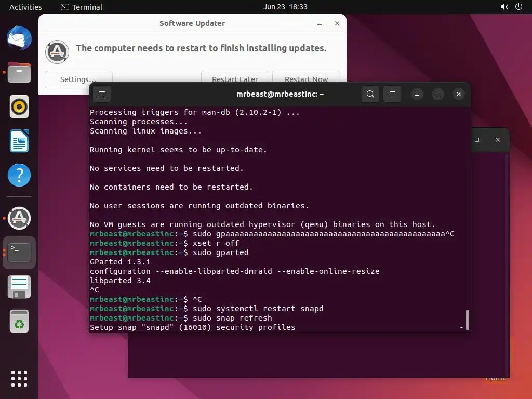Launch Rhythmbox music player from dock
532x399 pixels.
(x=19, y=107)
